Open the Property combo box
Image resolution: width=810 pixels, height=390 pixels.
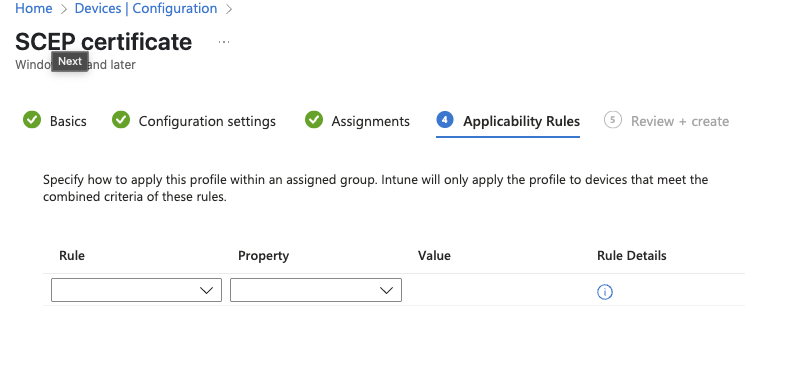pyautogui.click(x=316, y=290)
